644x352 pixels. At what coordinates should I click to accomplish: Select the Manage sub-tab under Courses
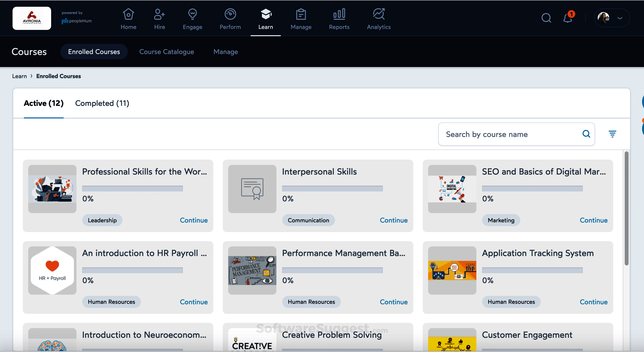click(226, 52)
